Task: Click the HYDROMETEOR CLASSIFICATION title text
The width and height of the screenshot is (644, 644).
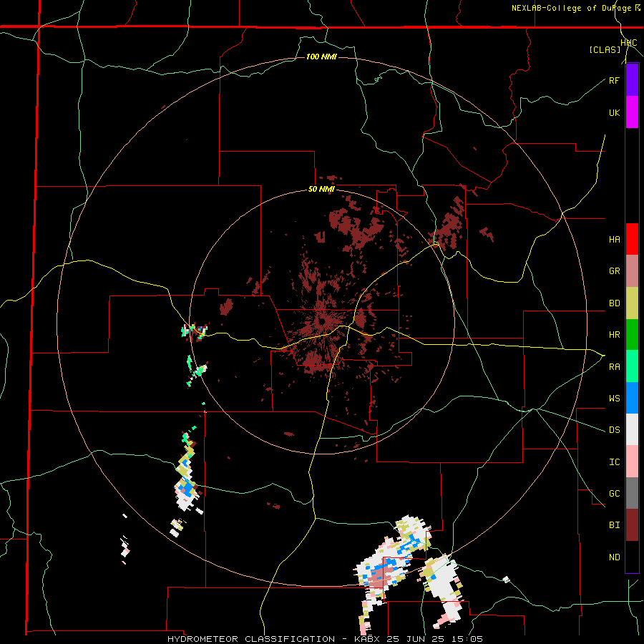Action: click(x=251, y=639)
